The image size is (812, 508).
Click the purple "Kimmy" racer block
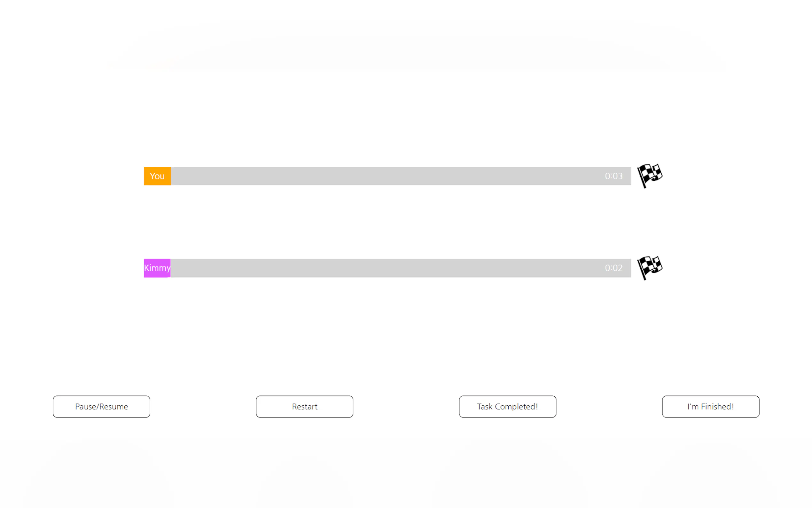point(157,268)
